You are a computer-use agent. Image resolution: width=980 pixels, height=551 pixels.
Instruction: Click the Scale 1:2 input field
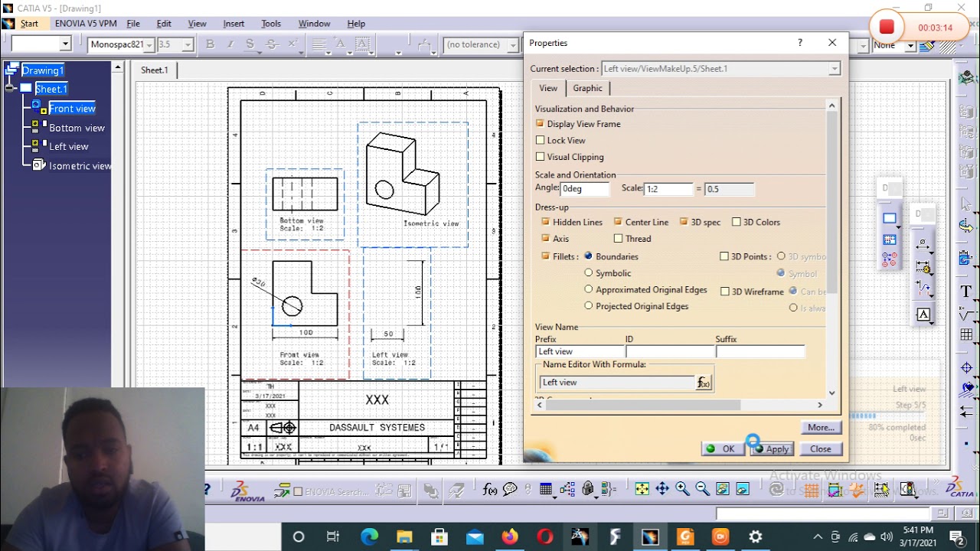click(x=669, y=188)
